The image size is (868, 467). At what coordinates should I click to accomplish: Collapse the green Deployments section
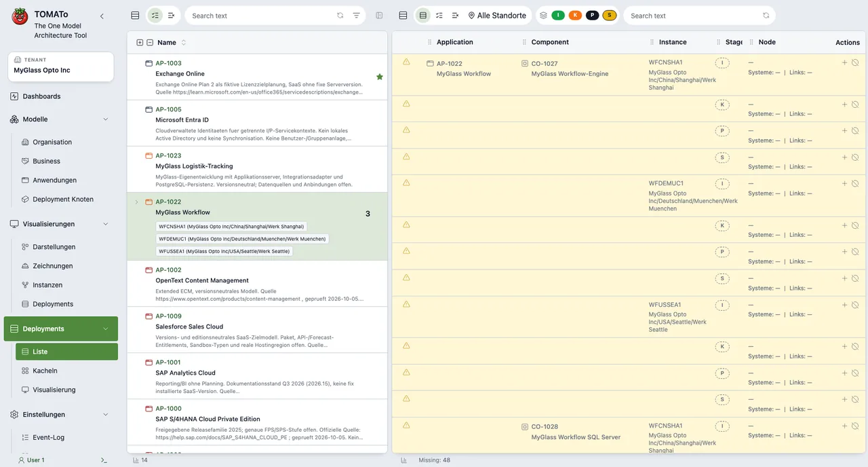(x=105, y=329)
